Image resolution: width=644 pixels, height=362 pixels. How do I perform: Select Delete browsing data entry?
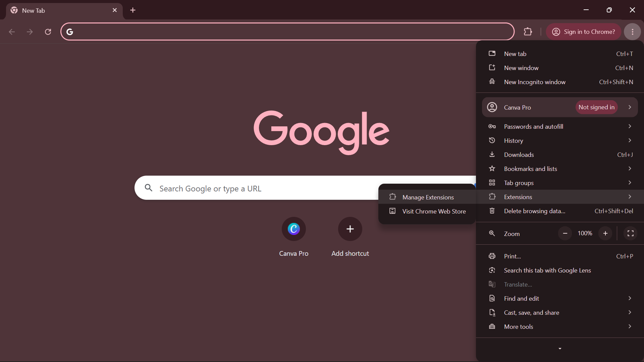click(560, 211)
